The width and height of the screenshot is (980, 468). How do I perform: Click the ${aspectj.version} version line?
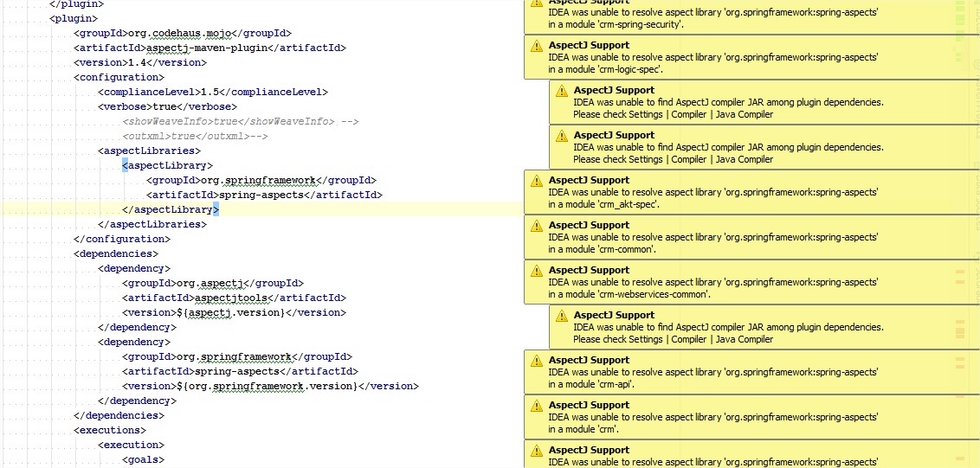click(x=234, y=312)
